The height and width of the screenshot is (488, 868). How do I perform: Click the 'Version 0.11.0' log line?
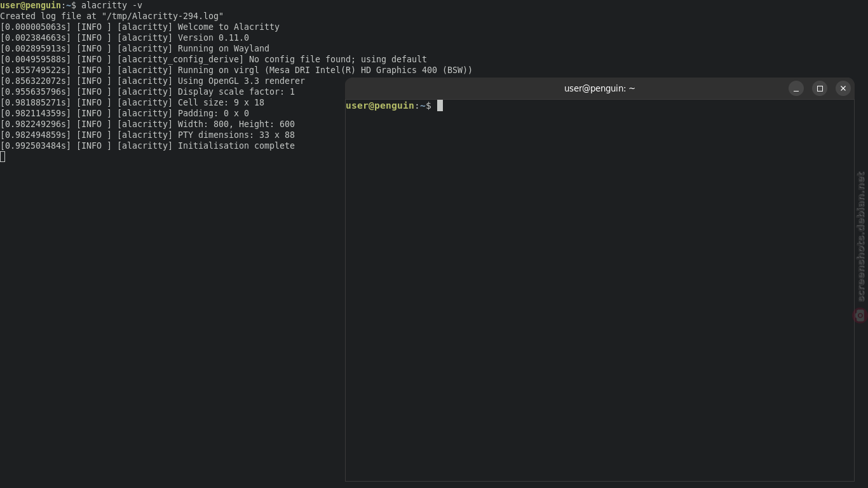[x=125, y=37]
